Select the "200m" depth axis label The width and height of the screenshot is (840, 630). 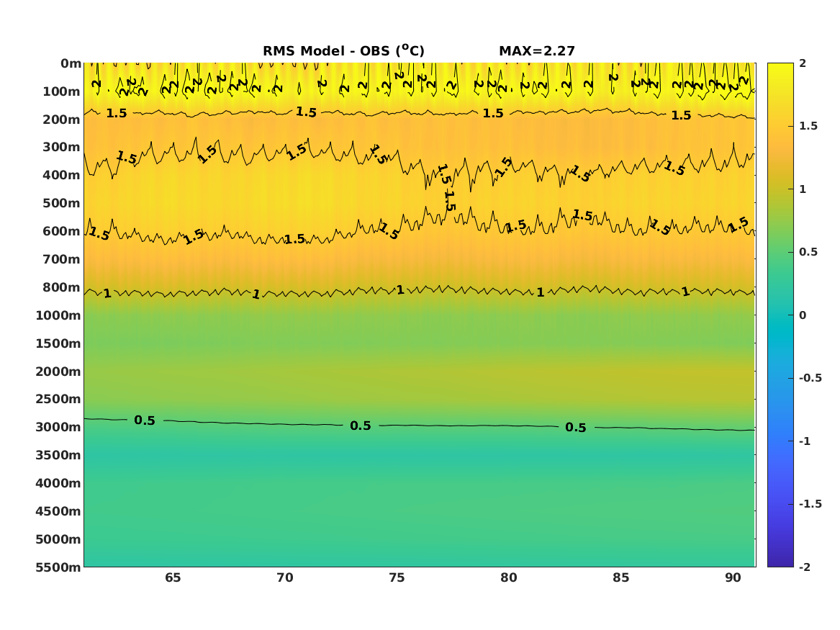pos(62,120)
